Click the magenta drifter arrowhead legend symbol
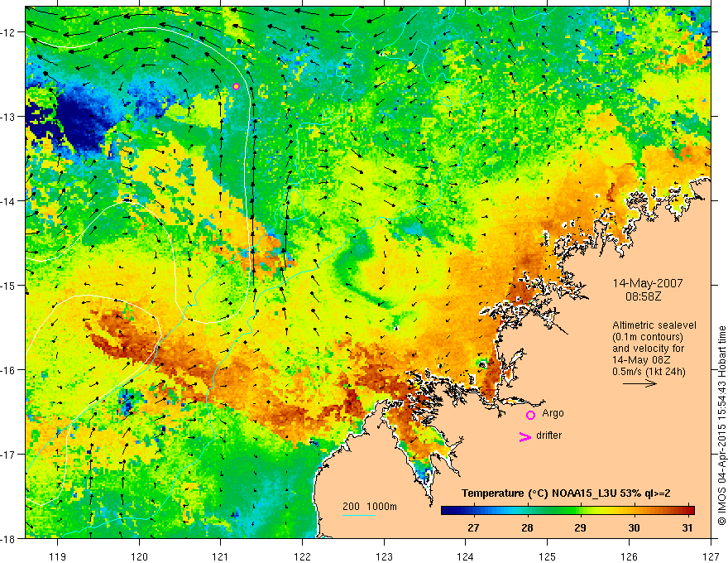Viewport: 728px width, 563px height. (x=524, y=436)
